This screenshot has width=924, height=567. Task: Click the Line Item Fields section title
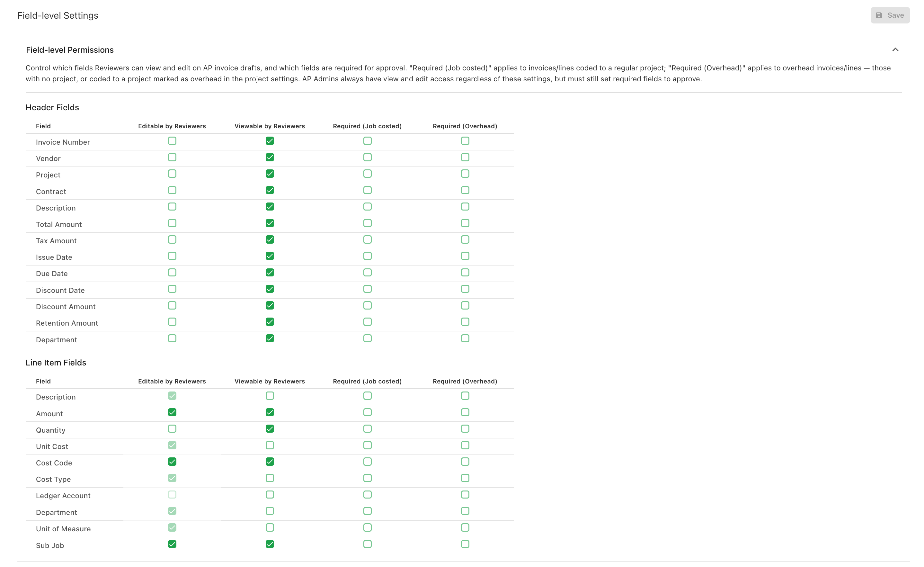[56, 363]
